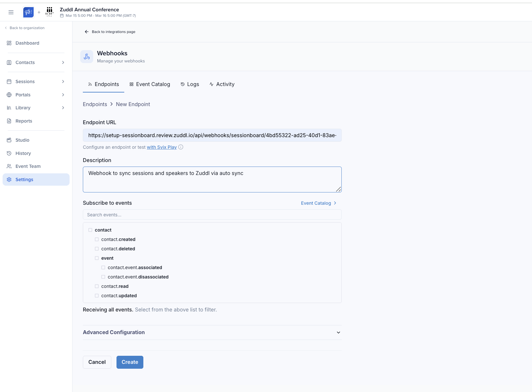Check contact.event.disassociated checkbox
Screen dimensions: 532x392
103,277
